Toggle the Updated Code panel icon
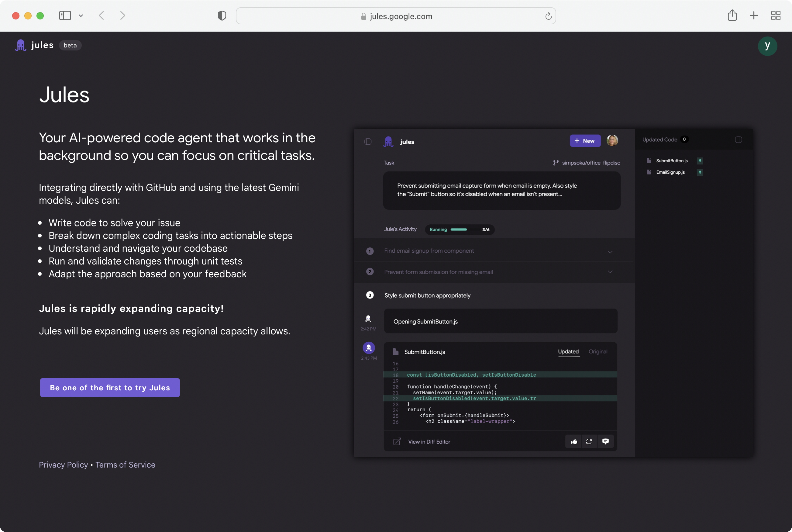 739,140
